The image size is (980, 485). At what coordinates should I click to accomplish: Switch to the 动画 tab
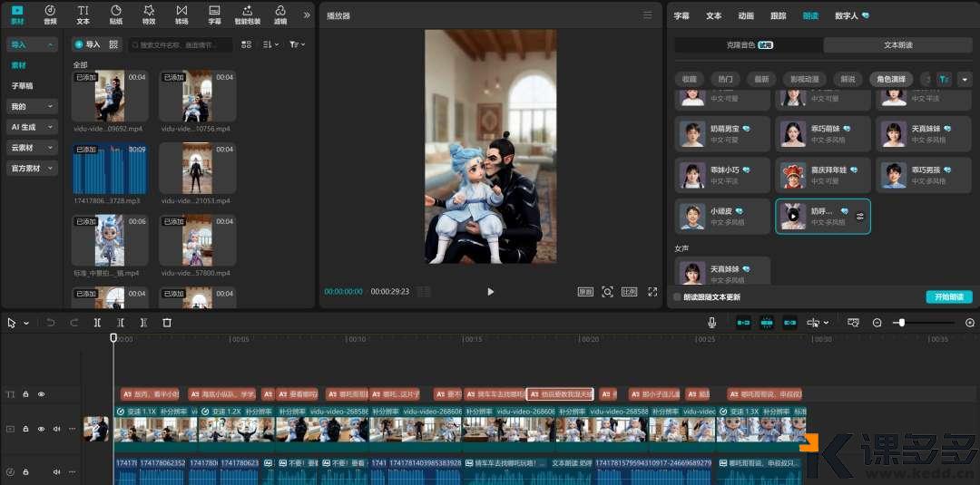pyautogui.click(x=746, y=15)
